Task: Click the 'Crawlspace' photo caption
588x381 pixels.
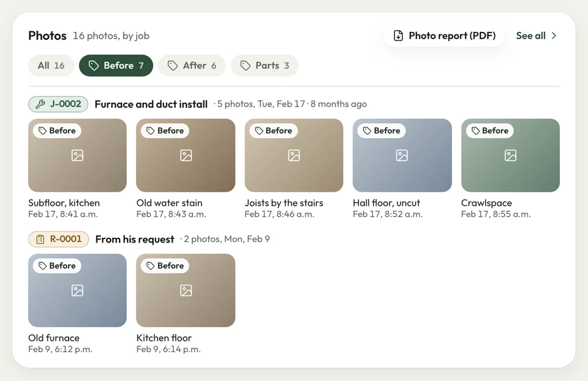Action: (486, 203)
